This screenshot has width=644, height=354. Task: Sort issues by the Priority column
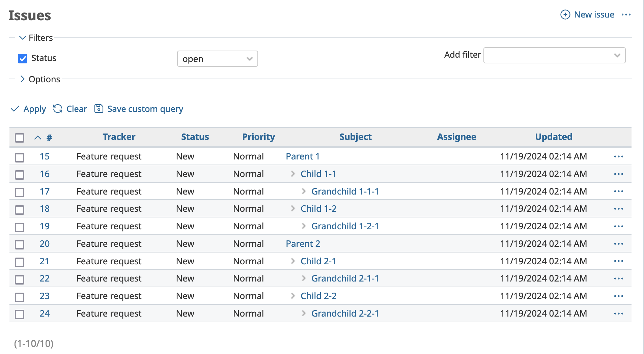(x=258, y=137)
